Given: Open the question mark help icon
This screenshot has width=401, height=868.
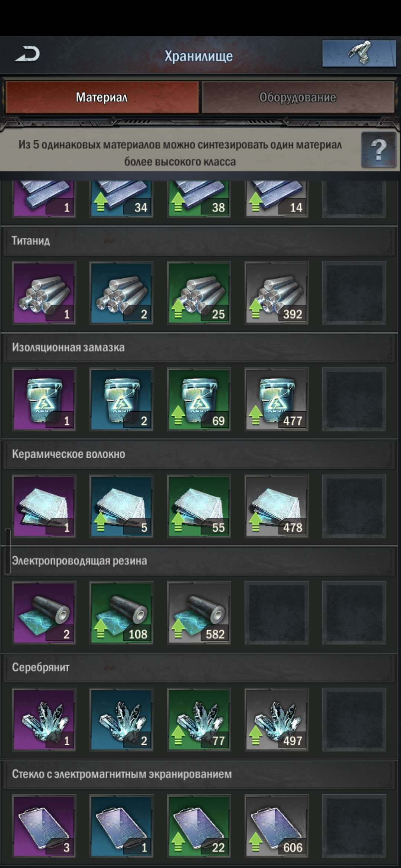Looking at the screenshot, I should pos(378,149).
